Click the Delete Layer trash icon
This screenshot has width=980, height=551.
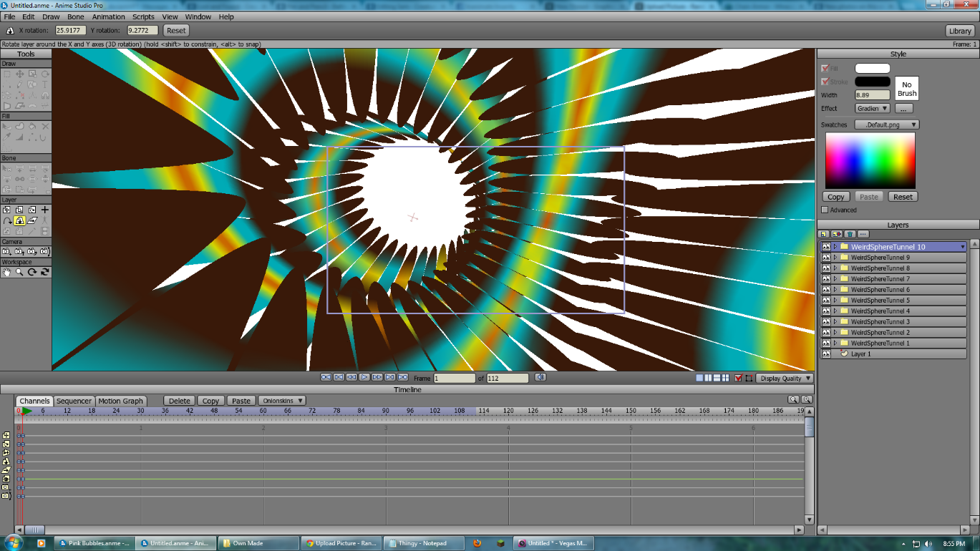tap(850, 234)
